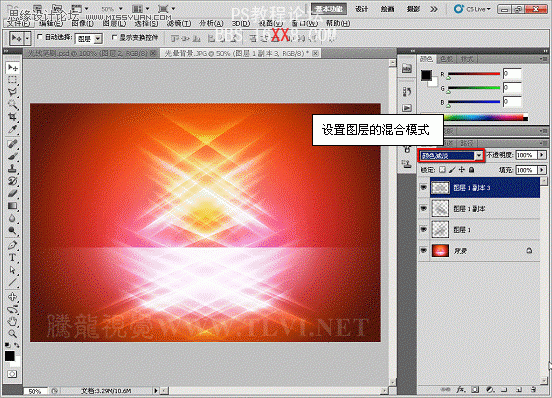Select the Line shape tool
This screenshot has height=398, width=552.
[13, 282]
